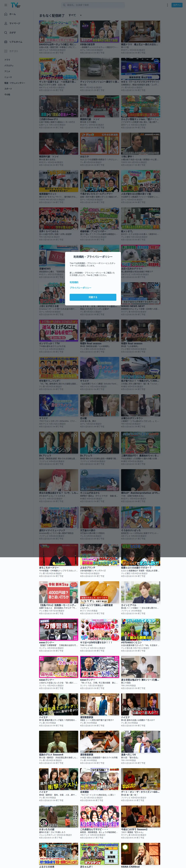Open the プライバシーポリシー link in dialog

[x=80, y=288]
